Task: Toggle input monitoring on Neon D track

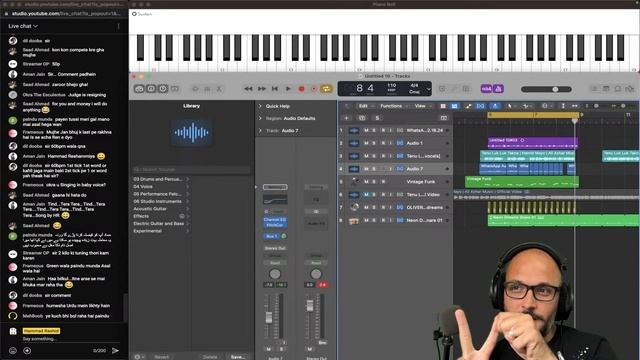Action: (x=391, y=220)
